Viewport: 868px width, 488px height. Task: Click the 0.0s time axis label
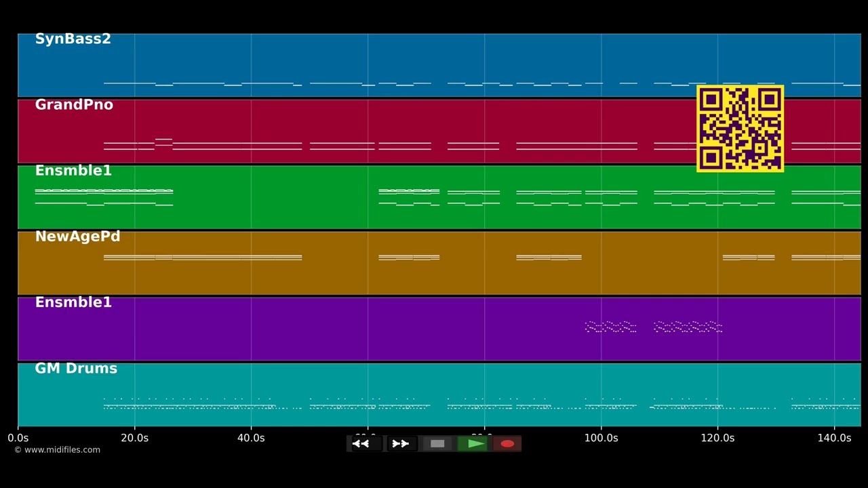pos(18,438)
